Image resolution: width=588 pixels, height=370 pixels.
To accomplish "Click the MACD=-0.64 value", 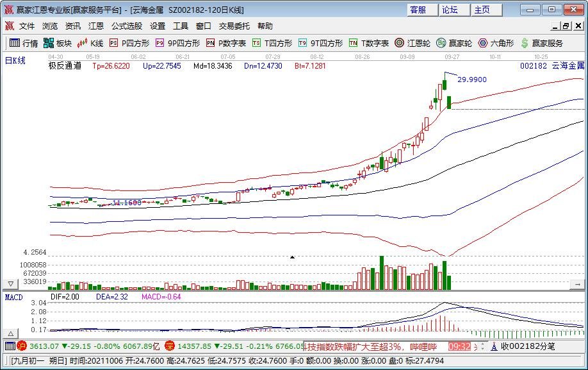I will point(161,297).
